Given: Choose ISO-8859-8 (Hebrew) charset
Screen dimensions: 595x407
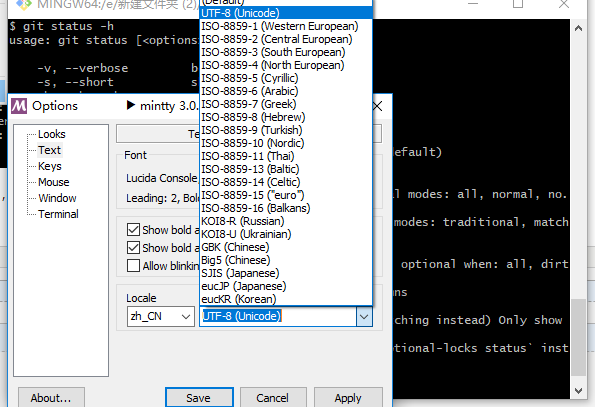Looking at the screenshot, I should pos(286,117).
